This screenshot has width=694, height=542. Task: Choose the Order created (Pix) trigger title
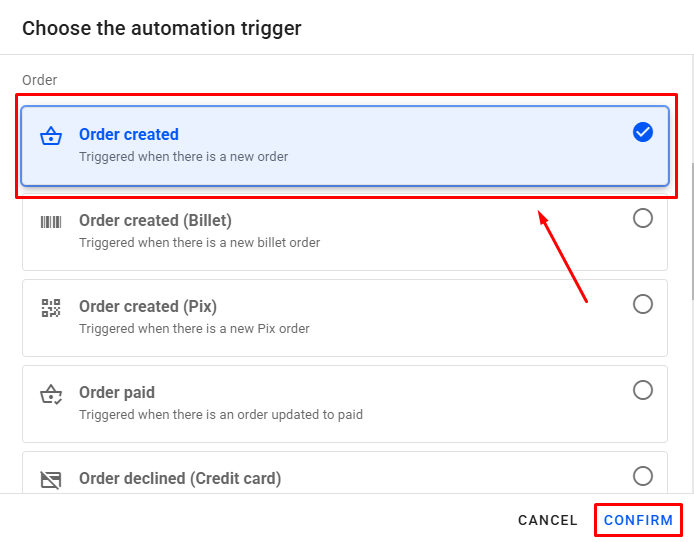coord(148,307)
